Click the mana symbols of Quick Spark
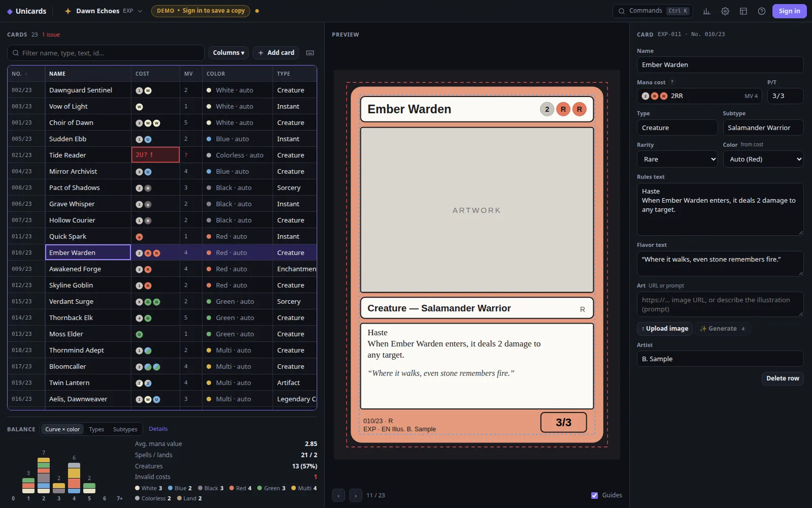Image resolution: width=812 pixels, height=508 pixels. (x=139, y=237)
